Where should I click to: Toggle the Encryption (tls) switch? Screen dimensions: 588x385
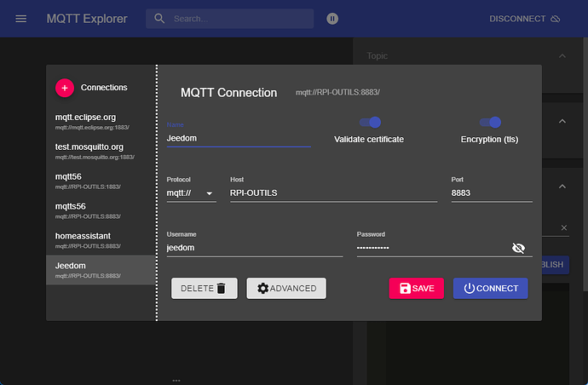point(491,122)
